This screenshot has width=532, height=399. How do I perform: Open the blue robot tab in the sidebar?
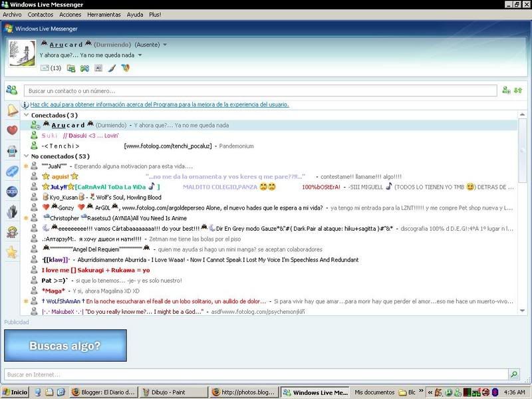pyautogui.click(x=12, y=151)
